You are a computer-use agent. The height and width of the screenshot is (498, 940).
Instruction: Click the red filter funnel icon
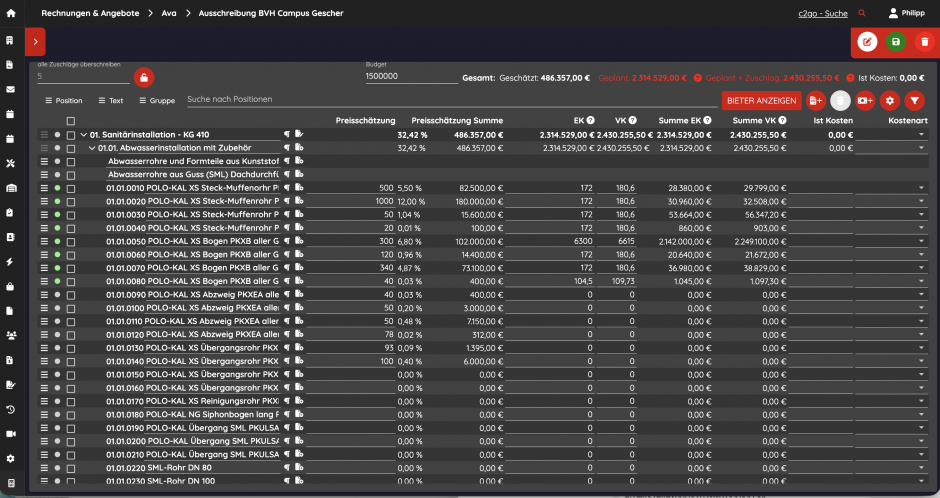point(914,101)
